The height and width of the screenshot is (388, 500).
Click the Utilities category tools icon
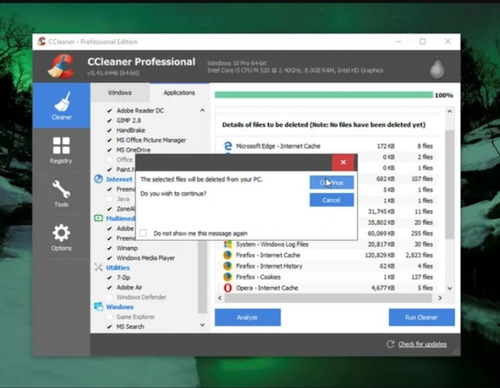pyautogui.click(x=98, y=267)
